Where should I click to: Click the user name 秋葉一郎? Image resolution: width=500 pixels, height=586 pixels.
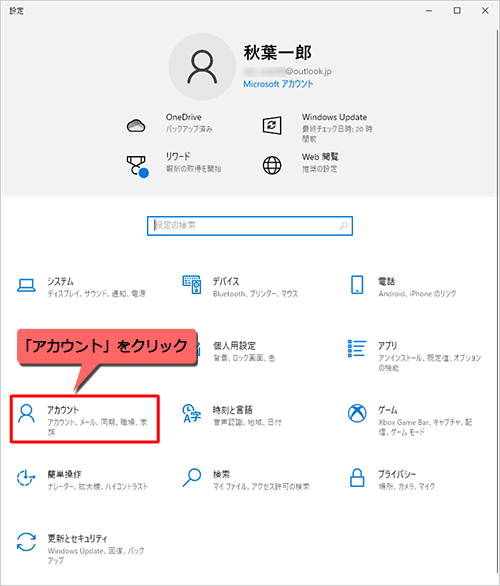click(x=277, y=52)
